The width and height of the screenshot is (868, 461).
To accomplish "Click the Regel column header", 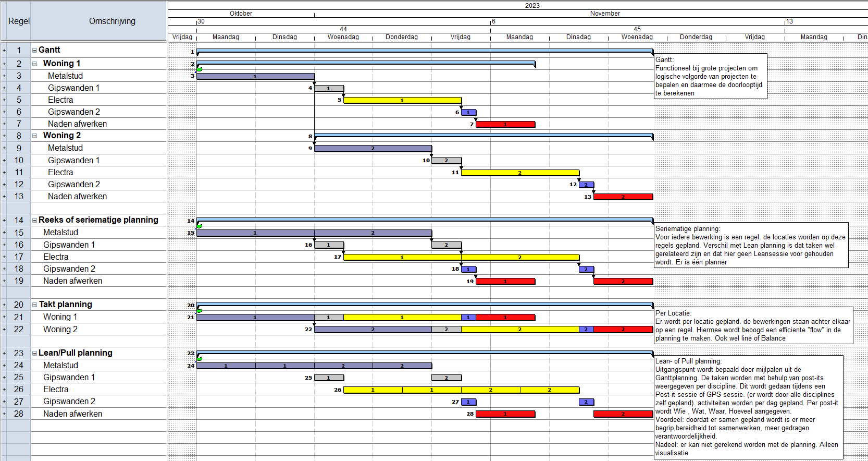I will pyautogui.click(x=19, y=21).
